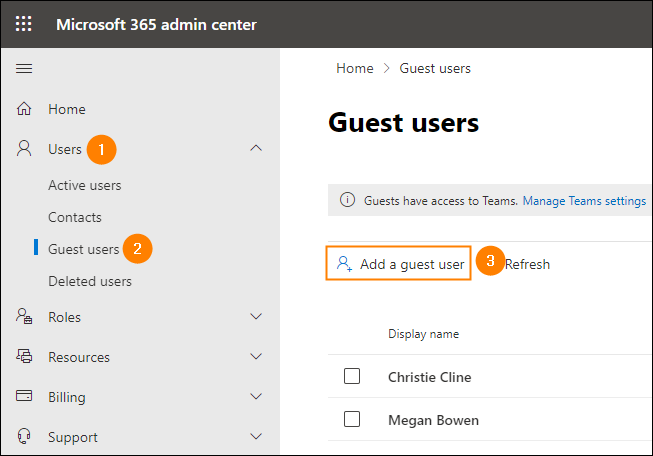This screenshot has width=653, height=456.
Task: Sort by the Display name column header
Action: [423, 334]
